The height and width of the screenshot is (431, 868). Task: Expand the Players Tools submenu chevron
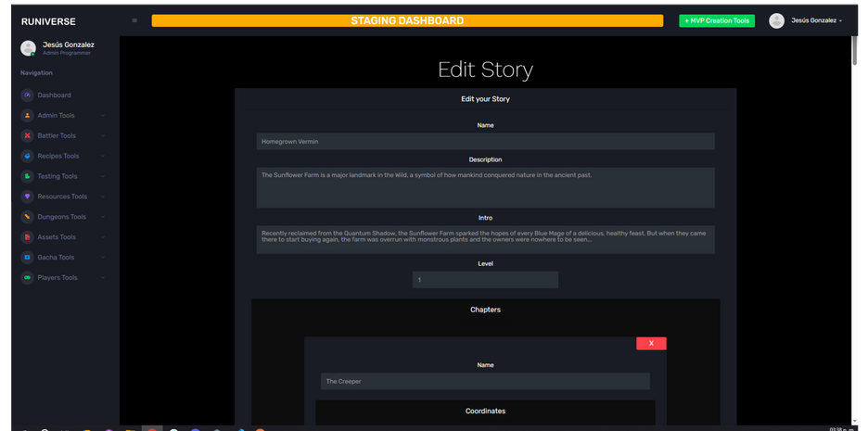pyautogui.click(x=102, y=278)
